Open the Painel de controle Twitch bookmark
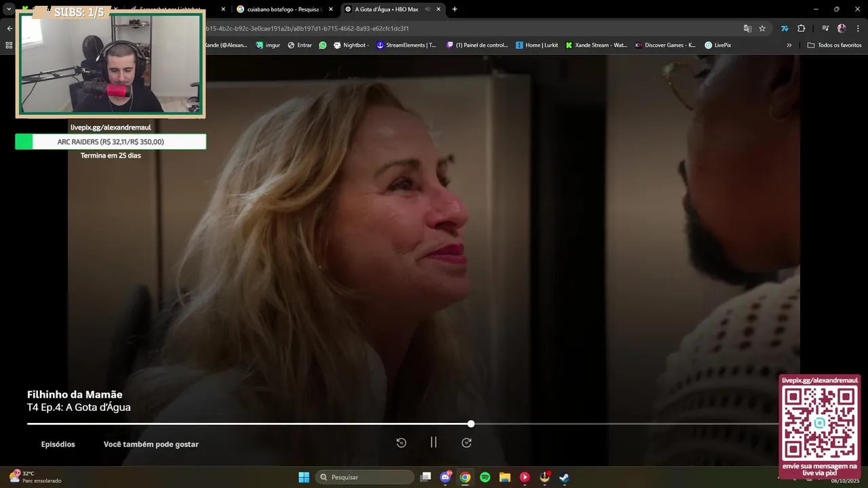868x488 pixels. [477, 45]
